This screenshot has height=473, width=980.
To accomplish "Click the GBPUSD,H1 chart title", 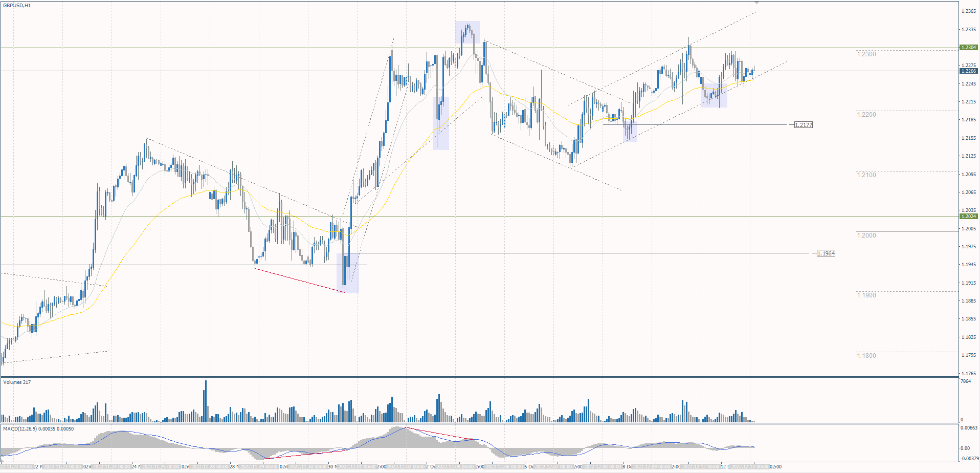I will pyautogui.click(x=17, y=6).
